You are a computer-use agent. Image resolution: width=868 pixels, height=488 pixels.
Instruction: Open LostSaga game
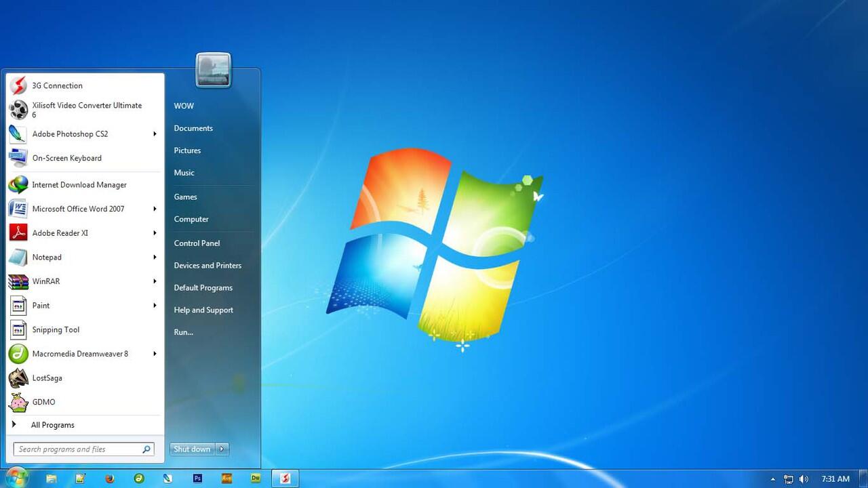(x=85, y=378)
